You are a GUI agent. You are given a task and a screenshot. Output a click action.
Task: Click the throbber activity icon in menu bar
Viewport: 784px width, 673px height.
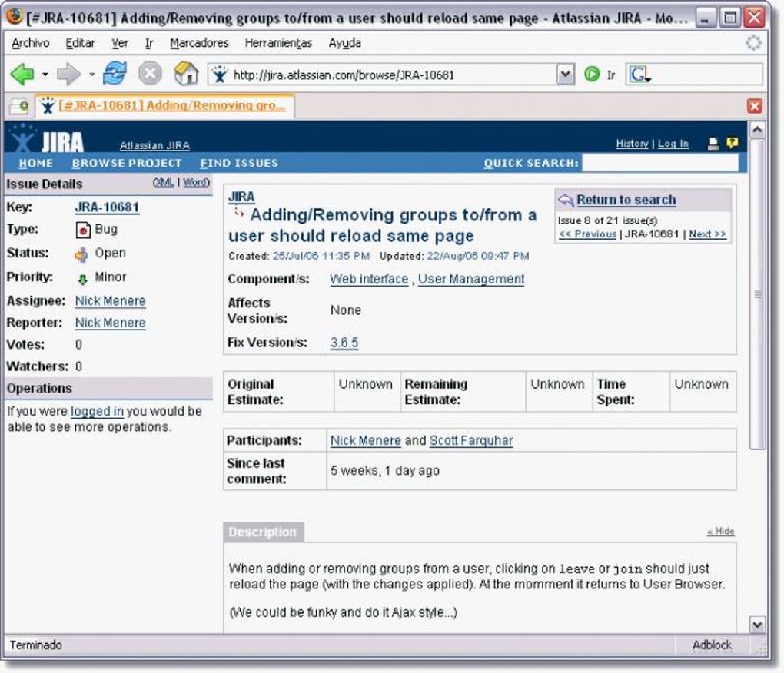(x=753, y=43)
